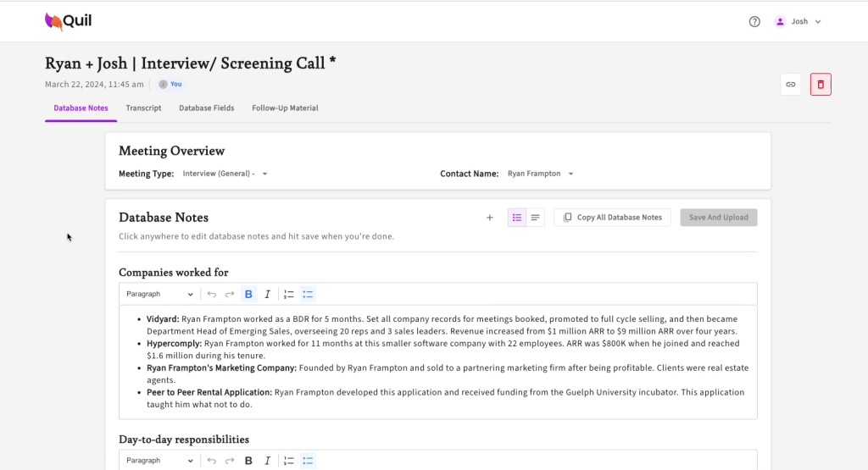This screenshot has width=868, height=470.
Task: Toggle bulleted list in Companies worked for editor
Action: click(x=308, y=294)
